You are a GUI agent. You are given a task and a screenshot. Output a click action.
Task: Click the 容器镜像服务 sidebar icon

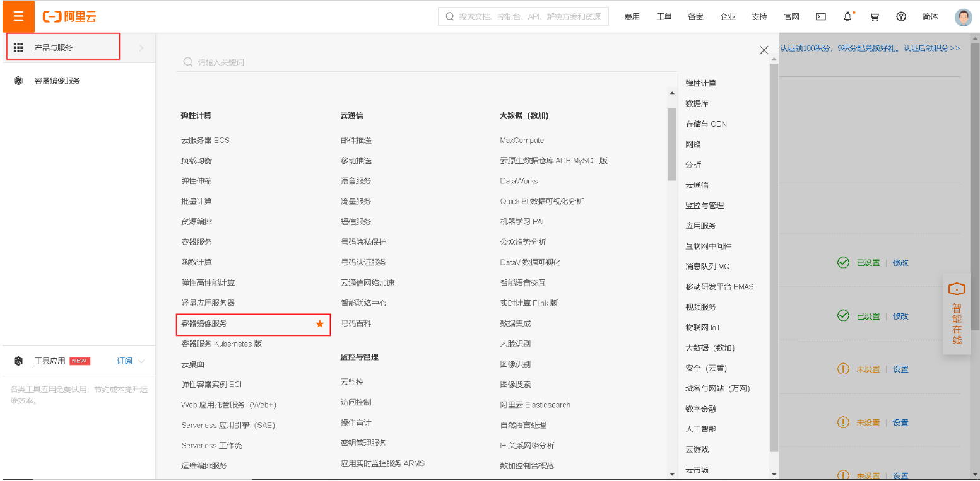pos(18,81)
